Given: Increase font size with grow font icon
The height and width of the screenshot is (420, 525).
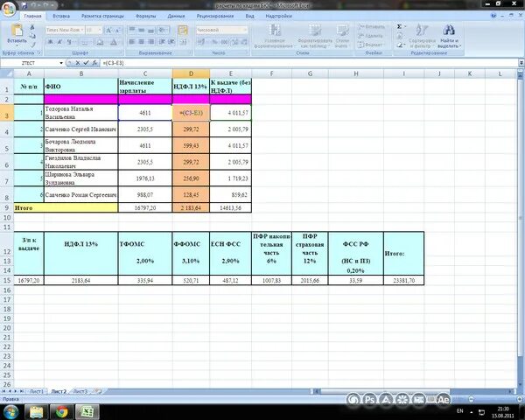Looking at the screenshot, I should coord(108,30).
